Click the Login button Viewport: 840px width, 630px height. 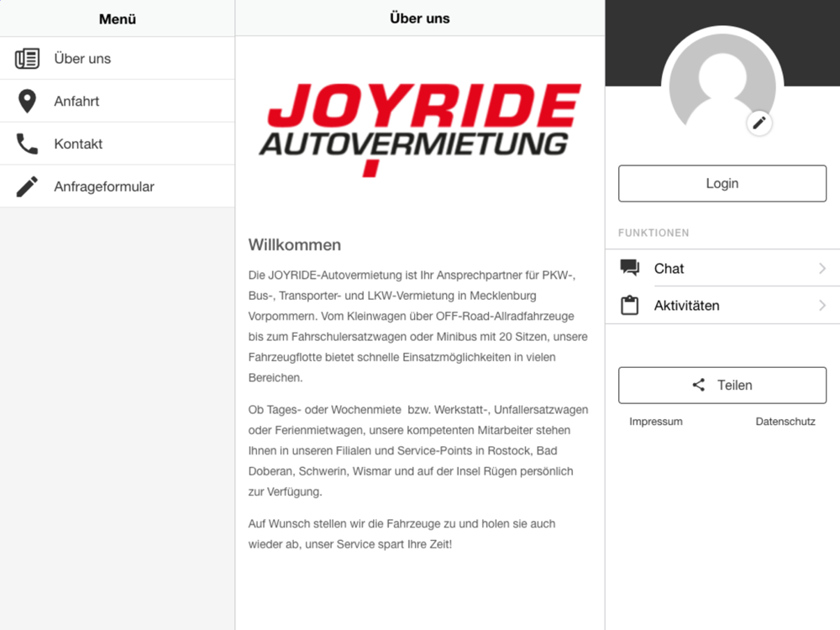[722, 183]
